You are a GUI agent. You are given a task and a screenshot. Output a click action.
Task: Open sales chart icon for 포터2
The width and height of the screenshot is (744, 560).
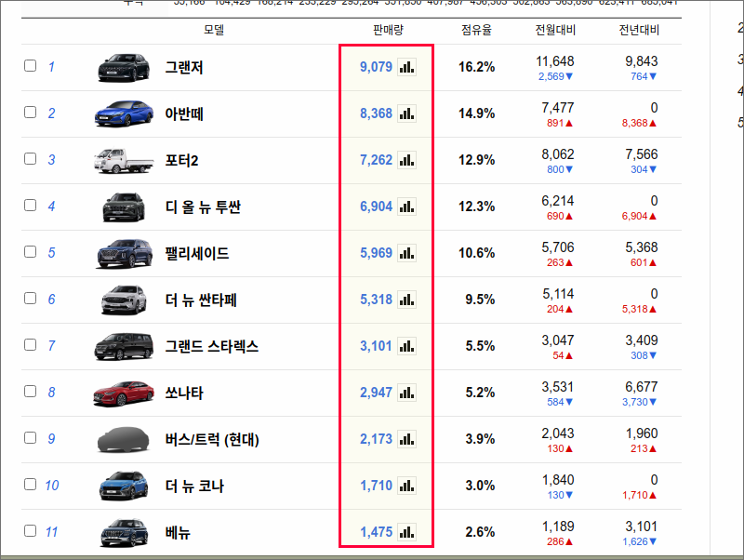click(406, 160)
